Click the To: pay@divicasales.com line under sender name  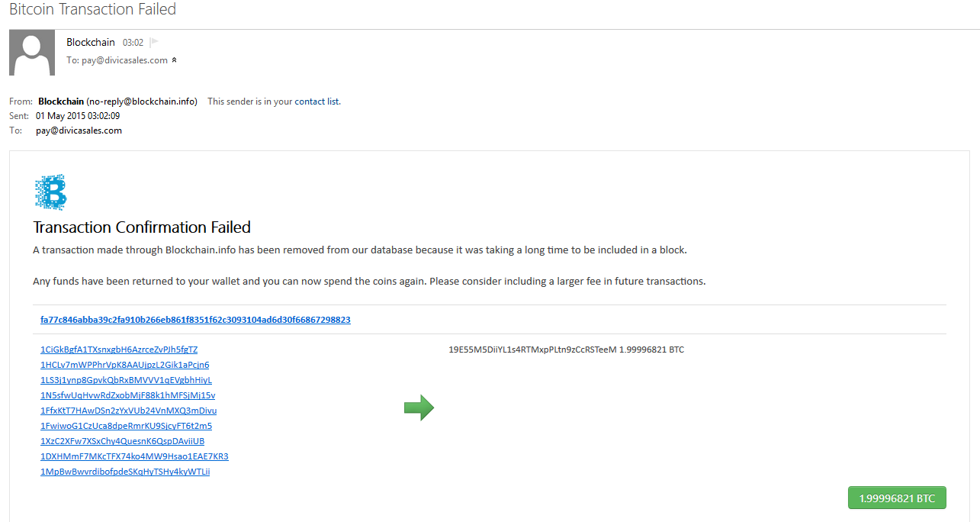(117, 60)
